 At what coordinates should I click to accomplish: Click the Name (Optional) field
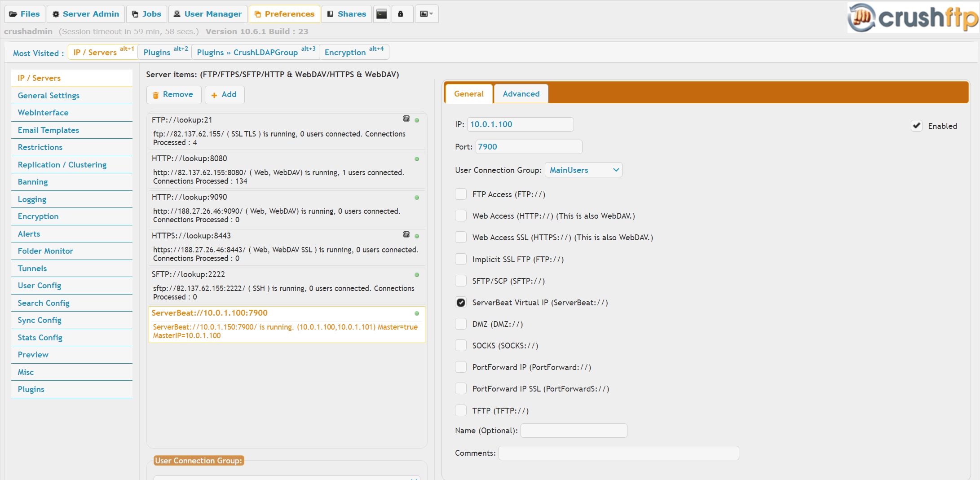pos(574,431)
